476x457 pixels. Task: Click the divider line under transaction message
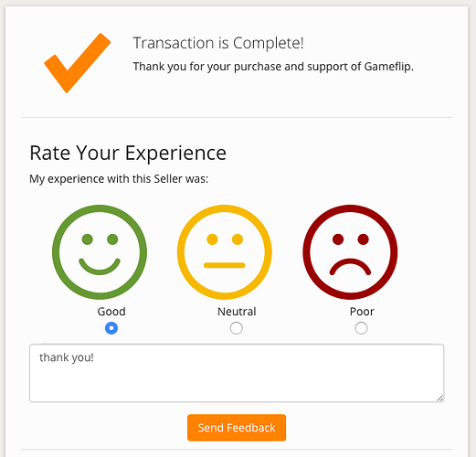[x=237, y=117]
